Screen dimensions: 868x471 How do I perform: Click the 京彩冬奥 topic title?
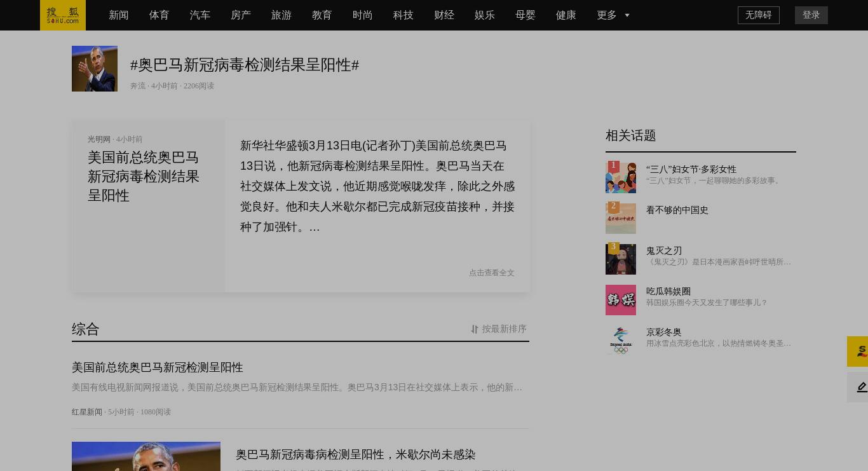click(x=664, y=332)
